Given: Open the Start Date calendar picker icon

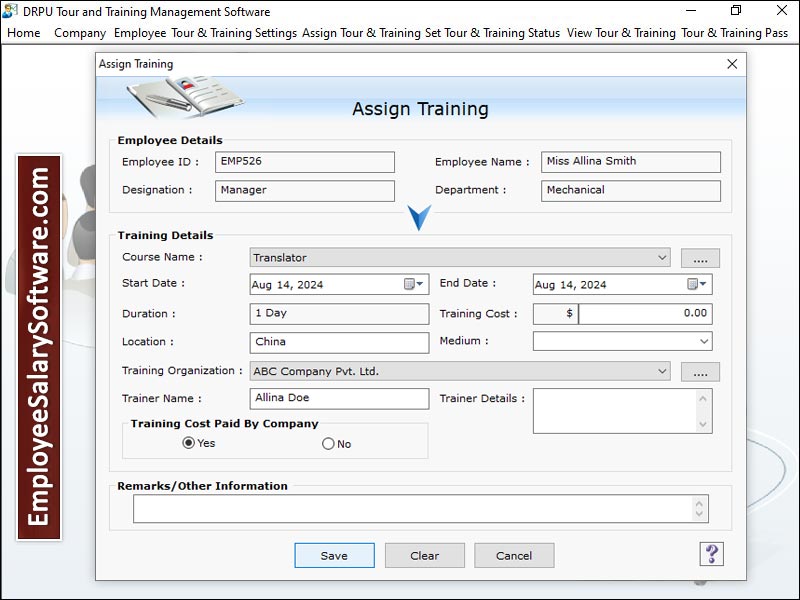Looking at the screenshot, I should click(413, 284).
